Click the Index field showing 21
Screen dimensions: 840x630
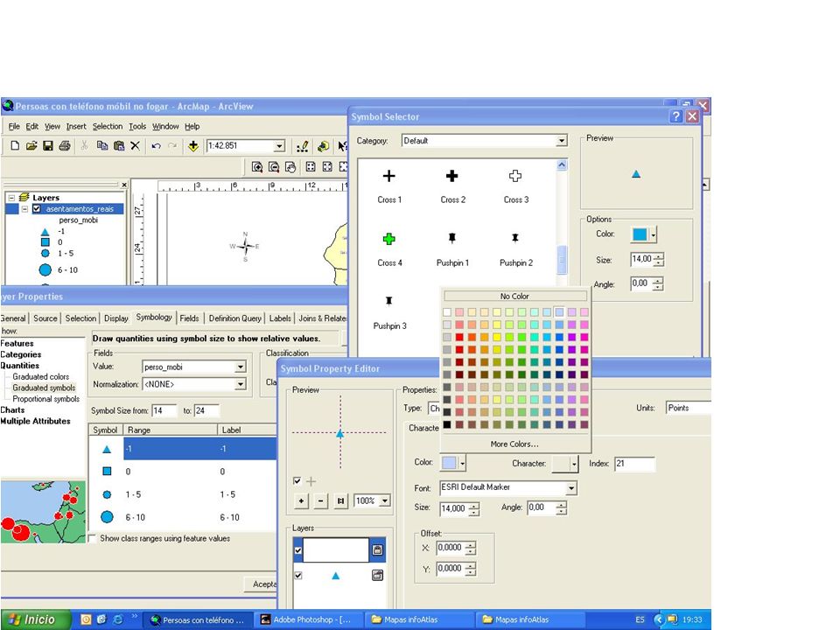[634, 464]
